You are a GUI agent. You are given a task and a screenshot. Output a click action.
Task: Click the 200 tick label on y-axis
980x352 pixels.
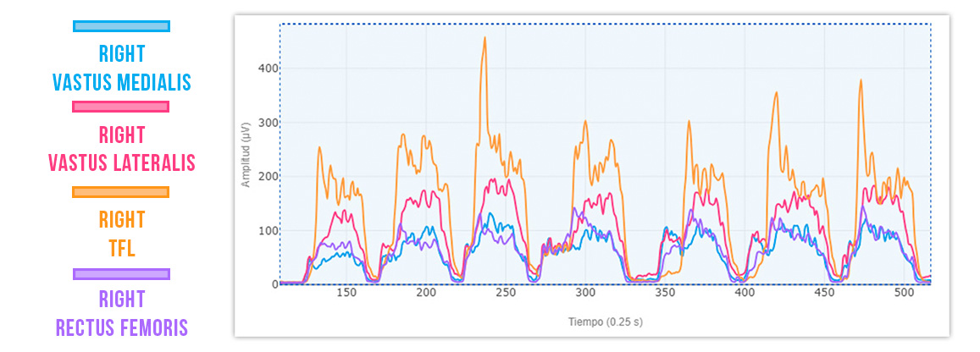pyautogui.click(x=269, y=177)
